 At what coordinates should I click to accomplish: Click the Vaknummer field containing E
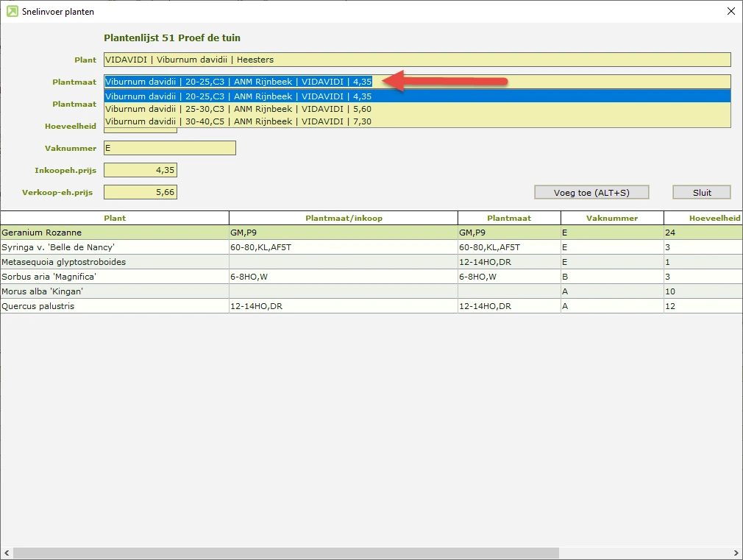pos(169,148)
